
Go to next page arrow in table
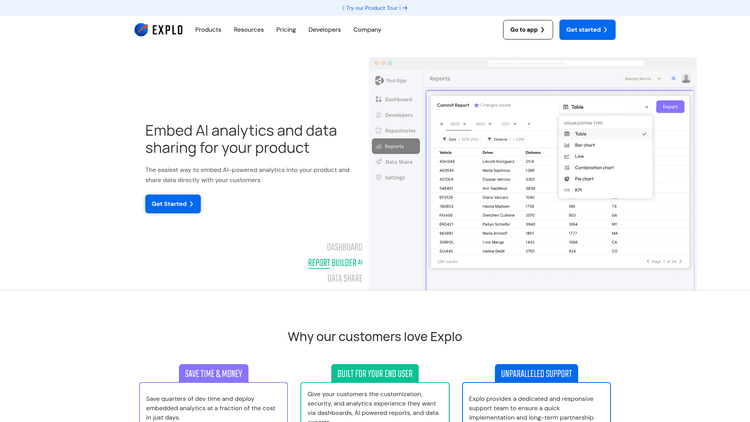[x=681, y=262]
